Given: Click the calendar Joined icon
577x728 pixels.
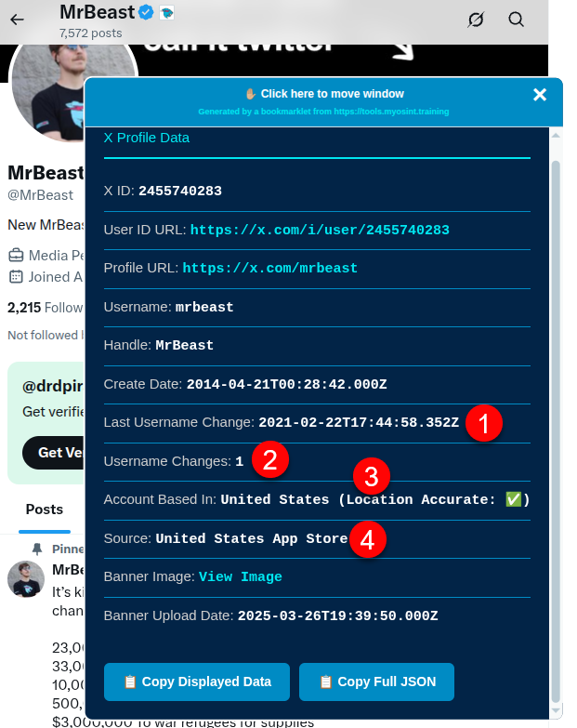Looking at the screenshot, I should (x=16, y=277).
